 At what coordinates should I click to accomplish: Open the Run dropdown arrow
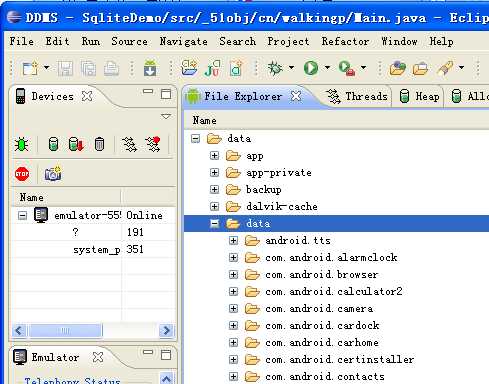click(x=327, y=68)
